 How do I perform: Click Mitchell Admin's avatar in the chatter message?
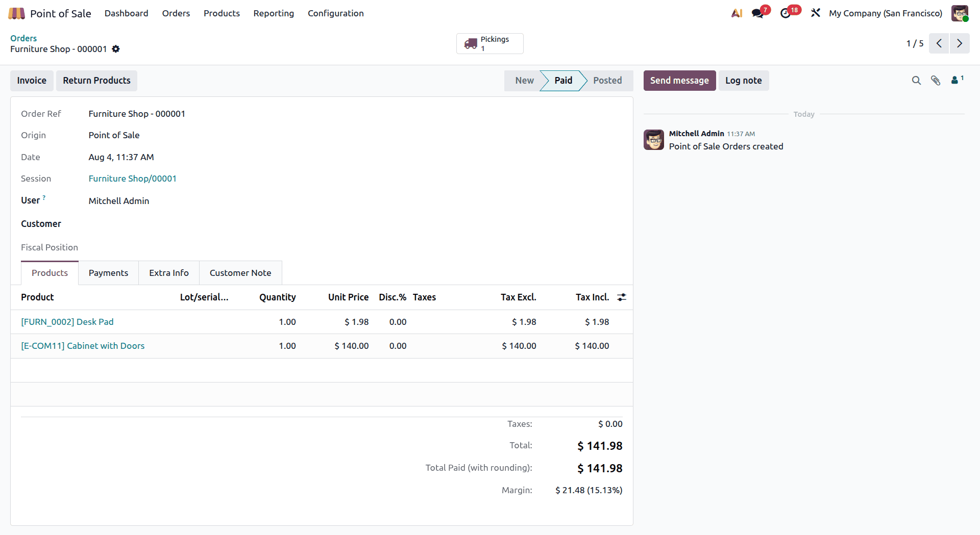pos(654,140)
